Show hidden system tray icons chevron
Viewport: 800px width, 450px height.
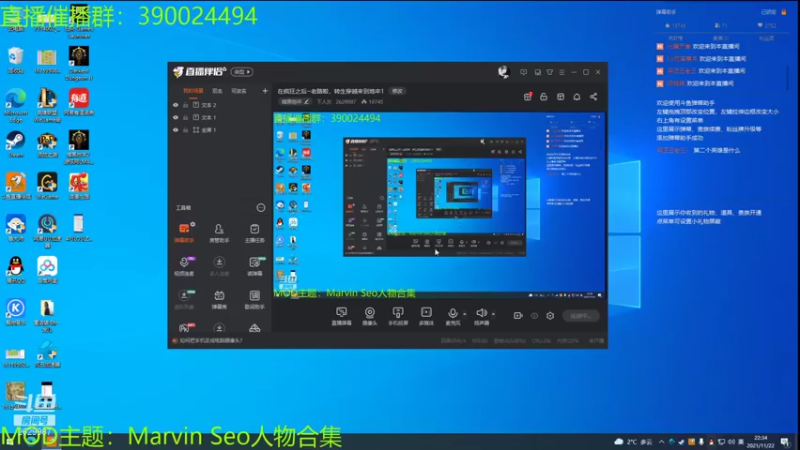click(x=661, y=442)
